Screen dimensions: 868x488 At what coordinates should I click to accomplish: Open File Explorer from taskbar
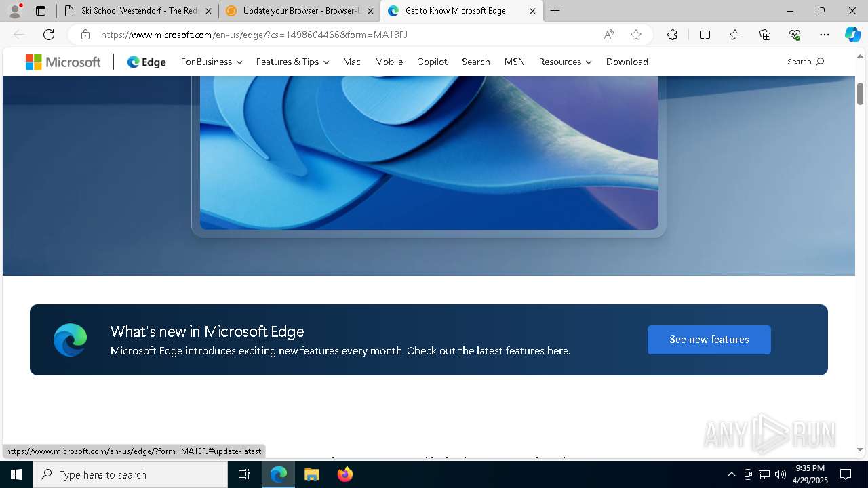tap(312, 474)
